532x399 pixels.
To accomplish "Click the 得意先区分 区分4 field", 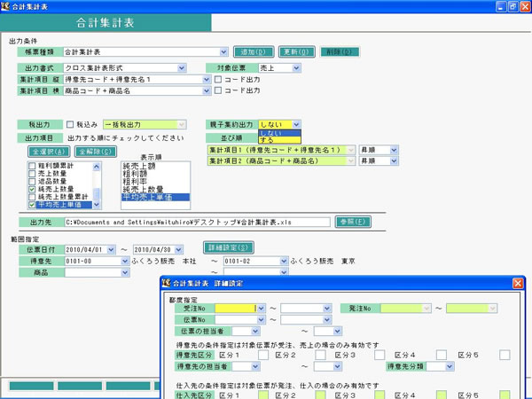I will pos(441,356).
